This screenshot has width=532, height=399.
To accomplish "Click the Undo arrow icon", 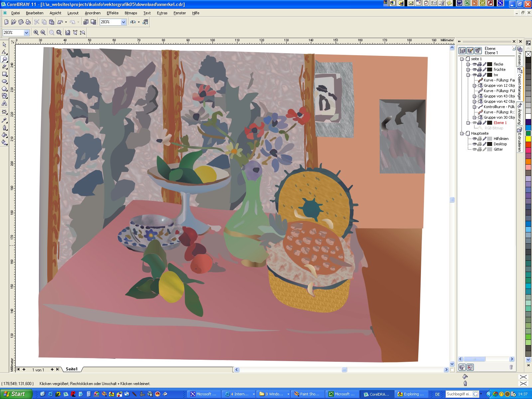I will (x=60, y=22).
